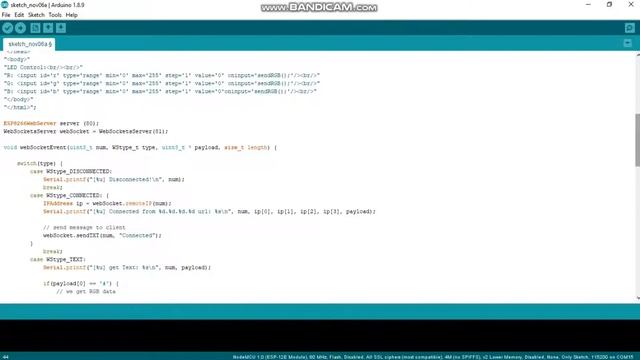Click the case WStype_CONNECTED line
640x360 pixels.
pos(69,196)
